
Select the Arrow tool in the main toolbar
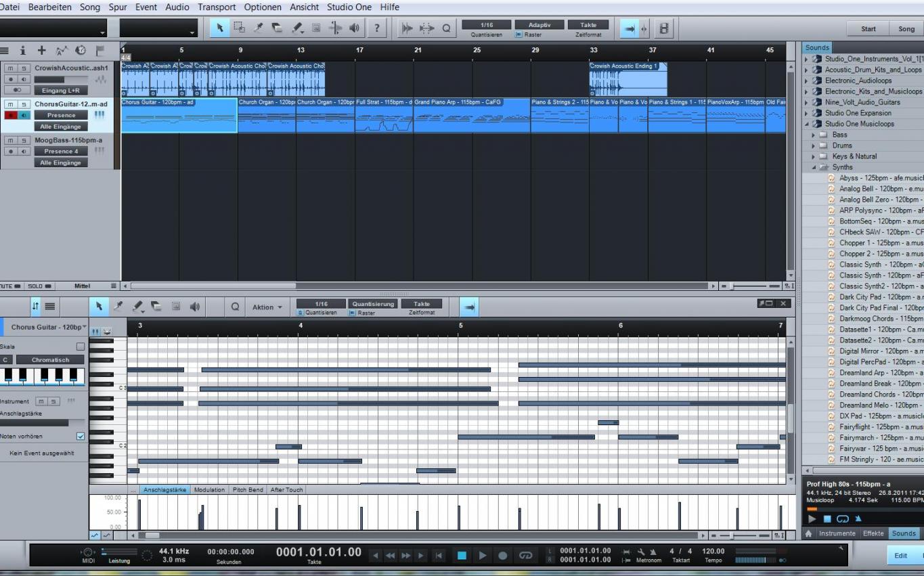coord(220,28)
